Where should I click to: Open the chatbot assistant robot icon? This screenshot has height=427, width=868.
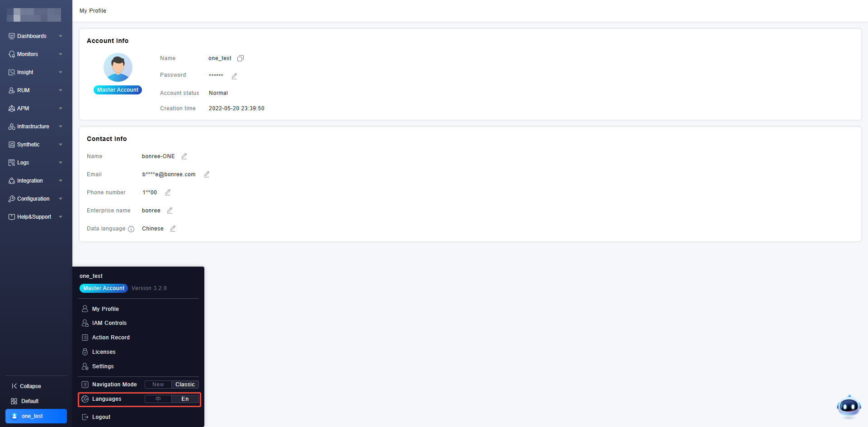point(849,407)
